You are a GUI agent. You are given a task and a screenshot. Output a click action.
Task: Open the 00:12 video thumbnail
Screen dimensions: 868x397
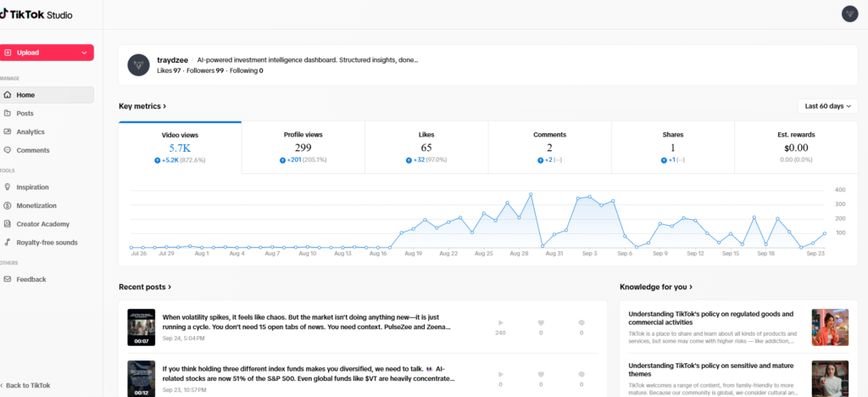tap(142, 378)
